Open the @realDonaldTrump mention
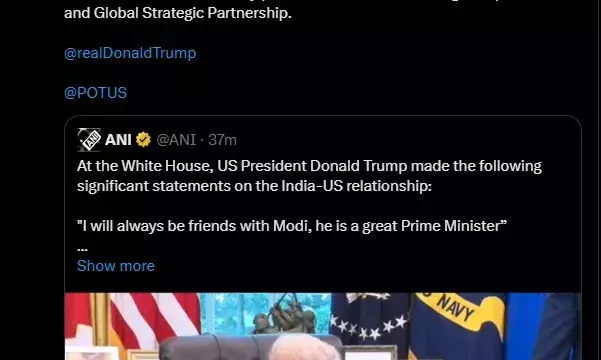 click(130, 53)
